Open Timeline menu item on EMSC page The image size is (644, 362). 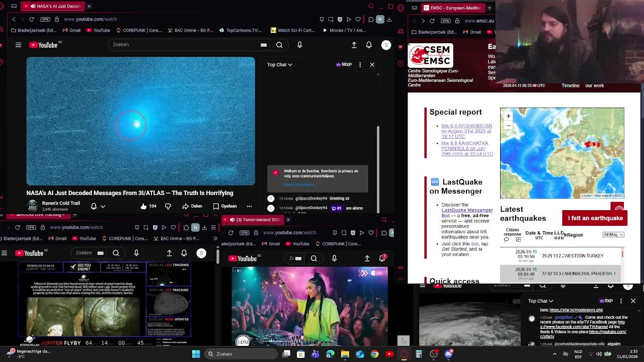[571, 85]
